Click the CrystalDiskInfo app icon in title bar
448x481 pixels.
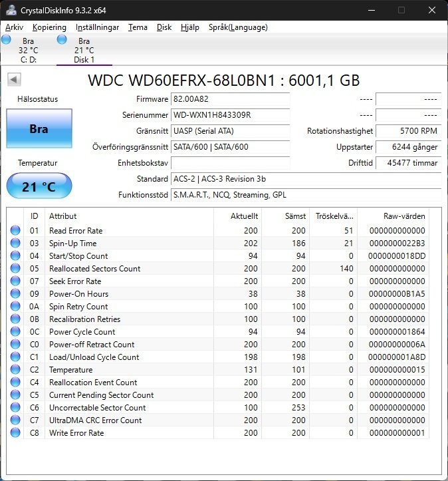tap(11, 10)
